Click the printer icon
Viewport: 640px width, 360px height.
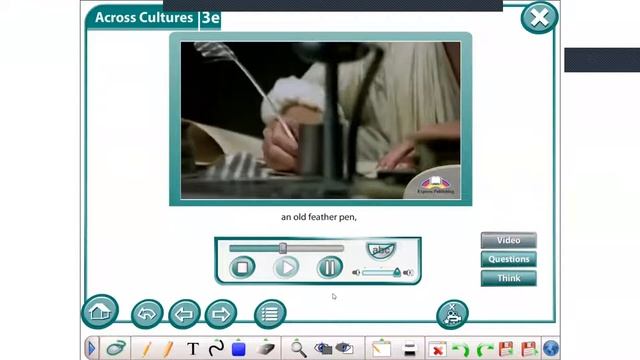pyautogui.click(x=409, y=350)
